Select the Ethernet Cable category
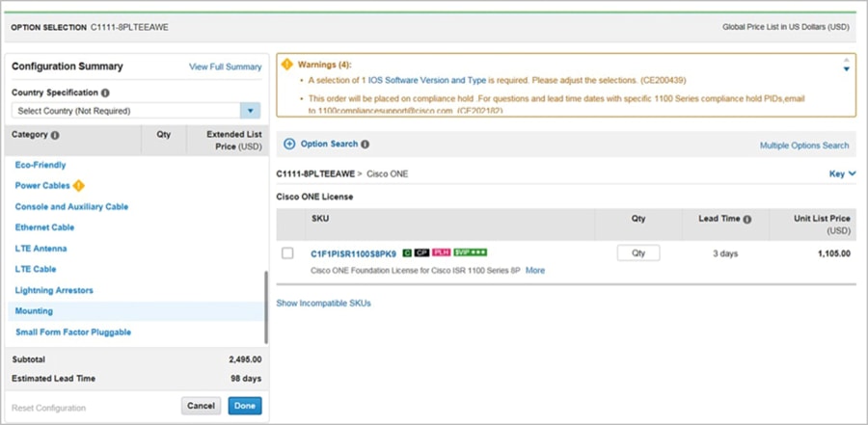Screen dimensions: 868x425 44,227
